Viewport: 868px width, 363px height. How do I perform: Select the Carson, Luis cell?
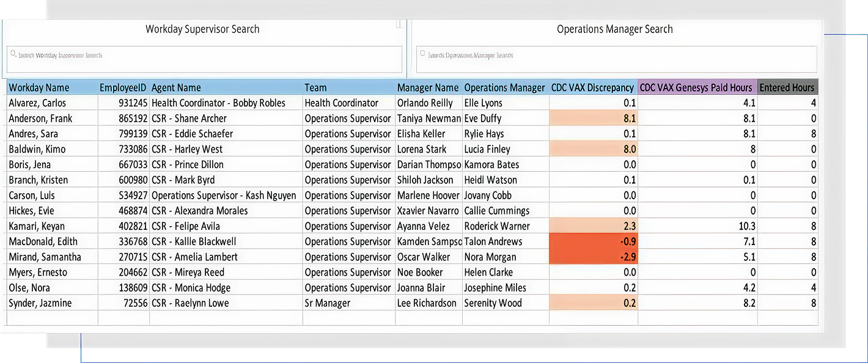52,196
